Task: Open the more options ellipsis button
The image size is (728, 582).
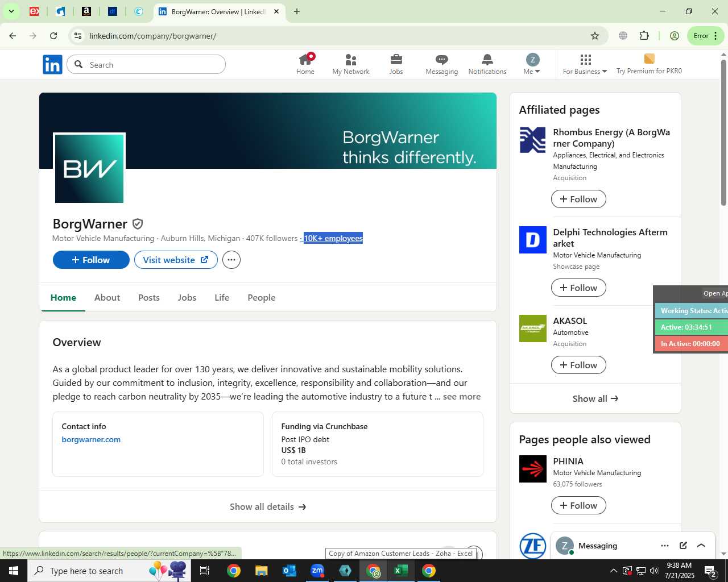Action: [231, 260]
